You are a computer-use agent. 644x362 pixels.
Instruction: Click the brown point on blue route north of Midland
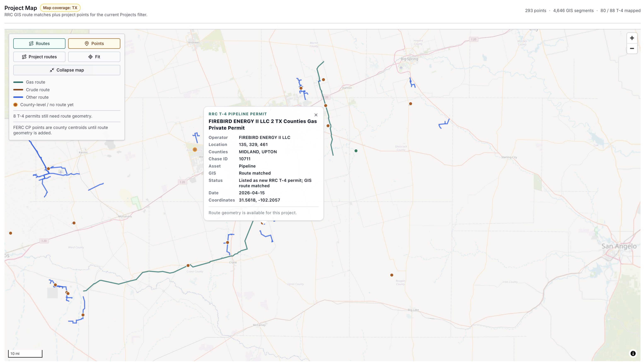point(301,88)
